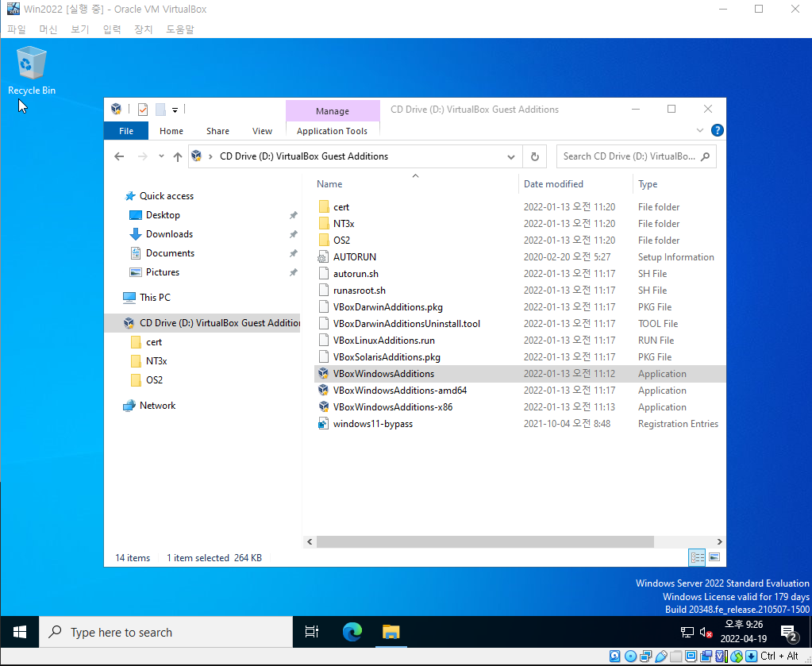Click the Properties quick access toolbar icon
812x666 pixels.
pyautogui.click(x=143, y=110)
